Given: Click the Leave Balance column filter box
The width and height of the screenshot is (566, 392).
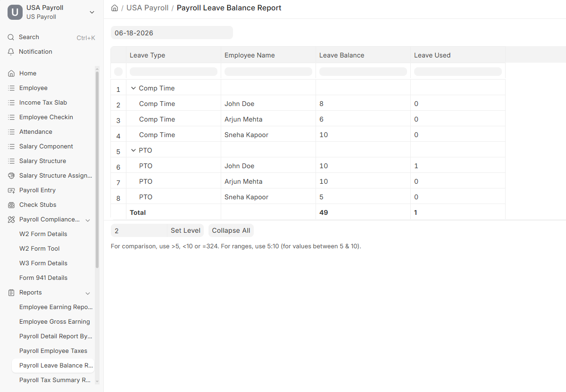Looking at the screenshot, I should pos(363,72).
